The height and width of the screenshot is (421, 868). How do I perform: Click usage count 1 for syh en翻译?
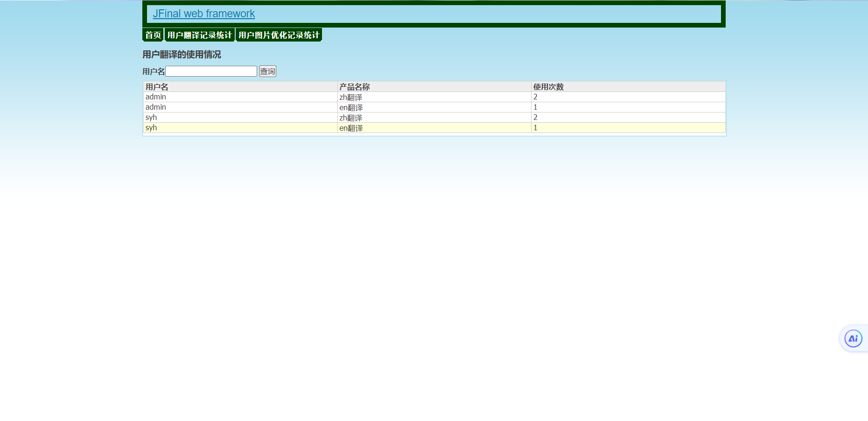[535, 128]
